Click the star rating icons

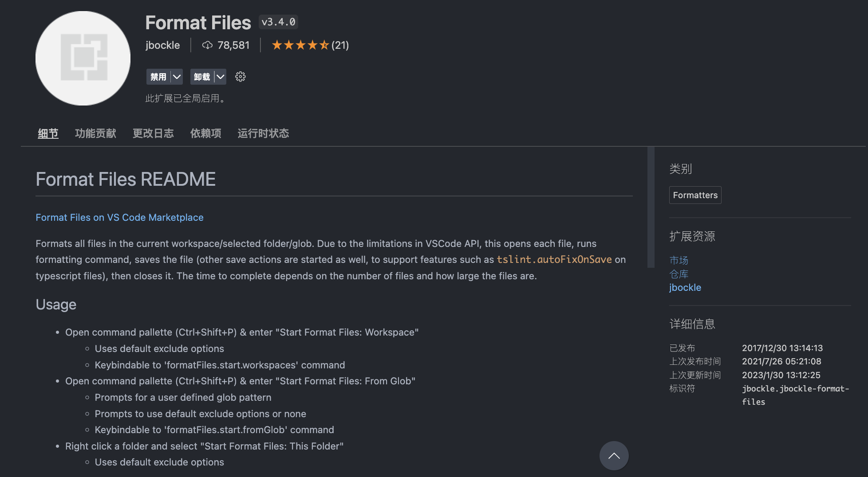pyautogui.click(x=300, y=45)
